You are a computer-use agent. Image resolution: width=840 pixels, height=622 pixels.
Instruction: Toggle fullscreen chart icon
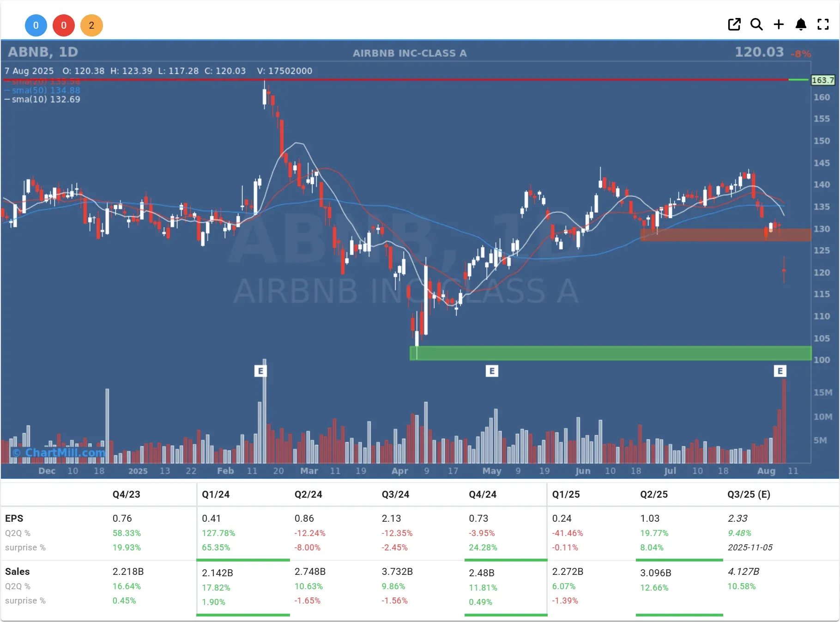pyautogui.click(x=823, y=24)
